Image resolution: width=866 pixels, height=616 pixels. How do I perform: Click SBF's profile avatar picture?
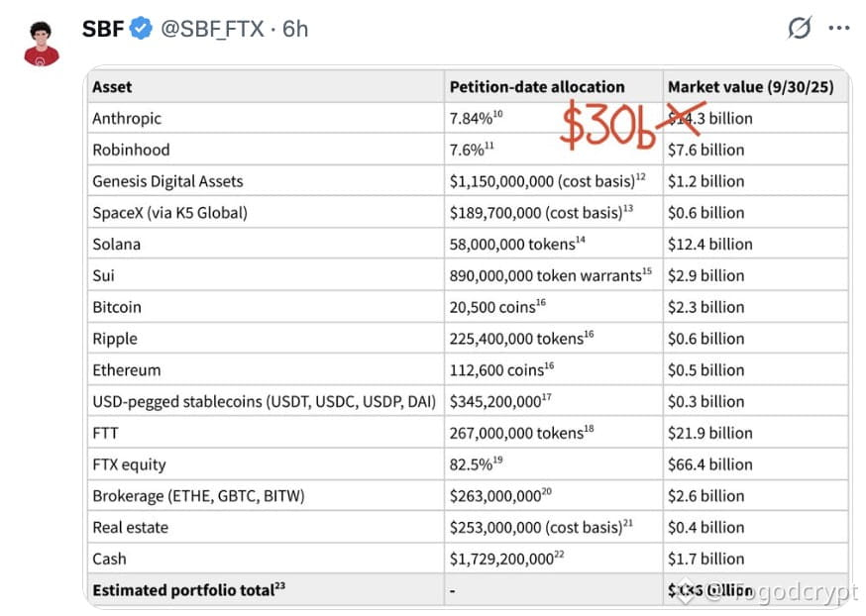tap(41, 44)
